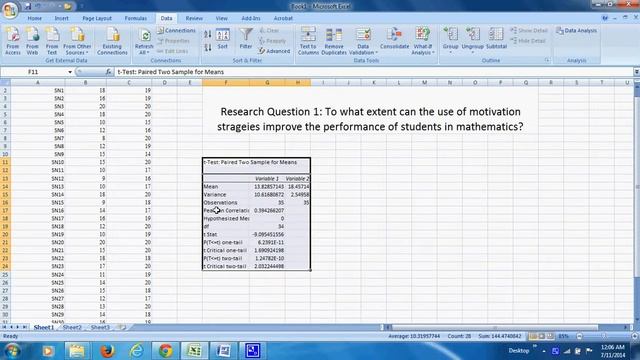This screenshot has height=360, width=640.
Task: Click the Office Button orb
Action: click(x=9, y=9)
